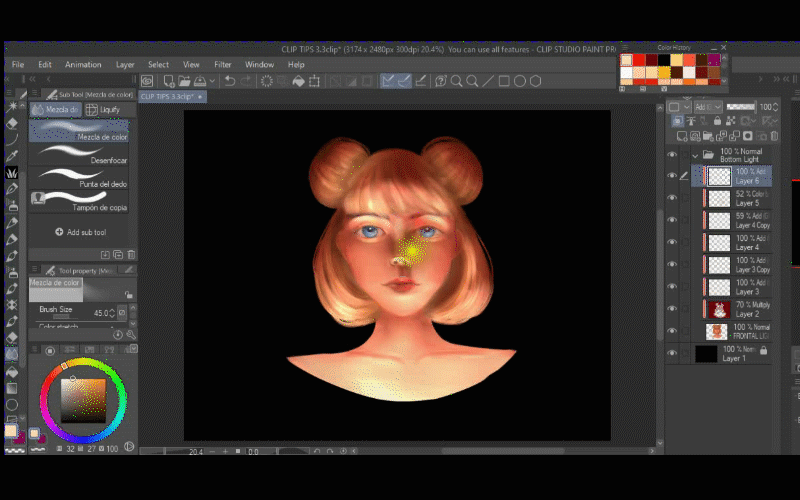Collapse the Bottom Light folder
This screenshot has width=800, height=500.
[x=695, y=156]
